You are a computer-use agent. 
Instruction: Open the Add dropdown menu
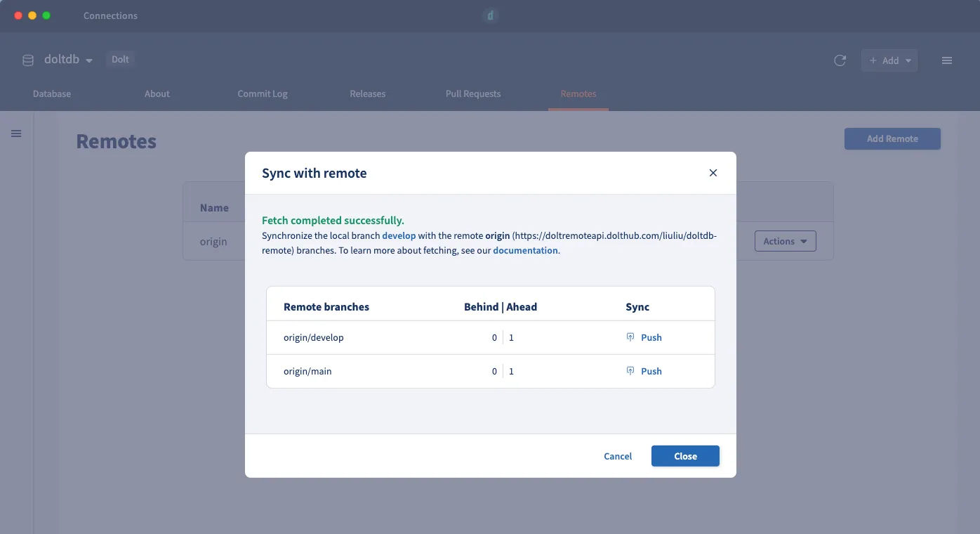pos(889,60)
